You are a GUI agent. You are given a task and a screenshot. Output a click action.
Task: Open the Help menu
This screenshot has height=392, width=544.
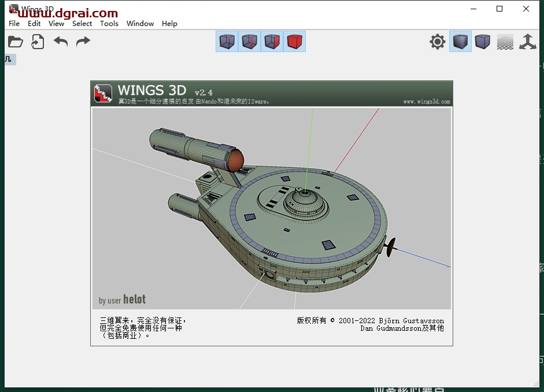[x=169, y=24]
